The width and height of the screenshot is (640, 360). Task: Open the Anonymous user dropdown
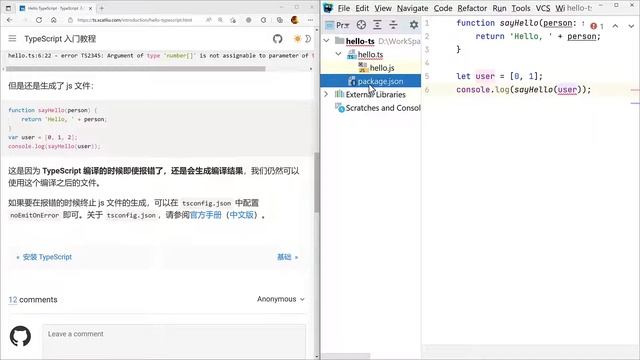pos(281,299)
